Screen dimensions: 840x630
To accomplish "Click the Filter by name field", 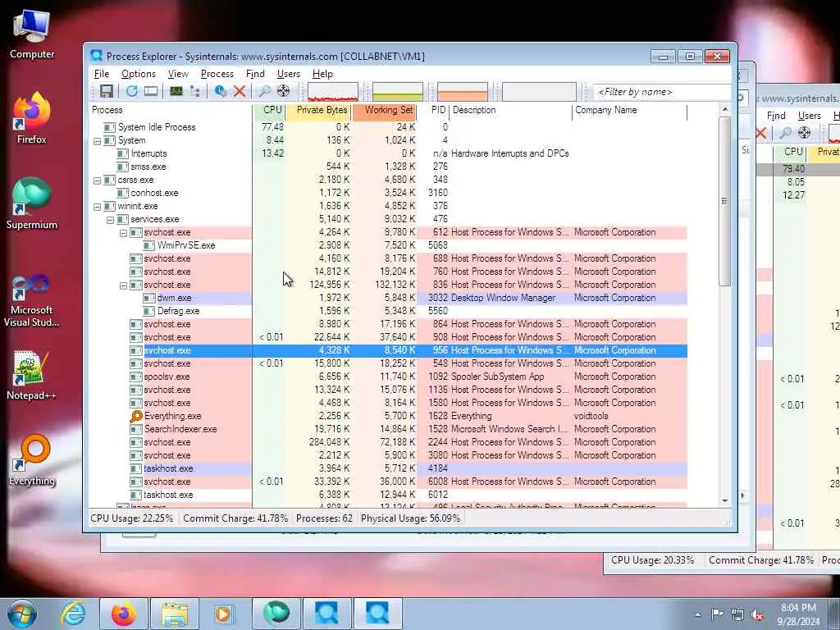I will 662,92.
